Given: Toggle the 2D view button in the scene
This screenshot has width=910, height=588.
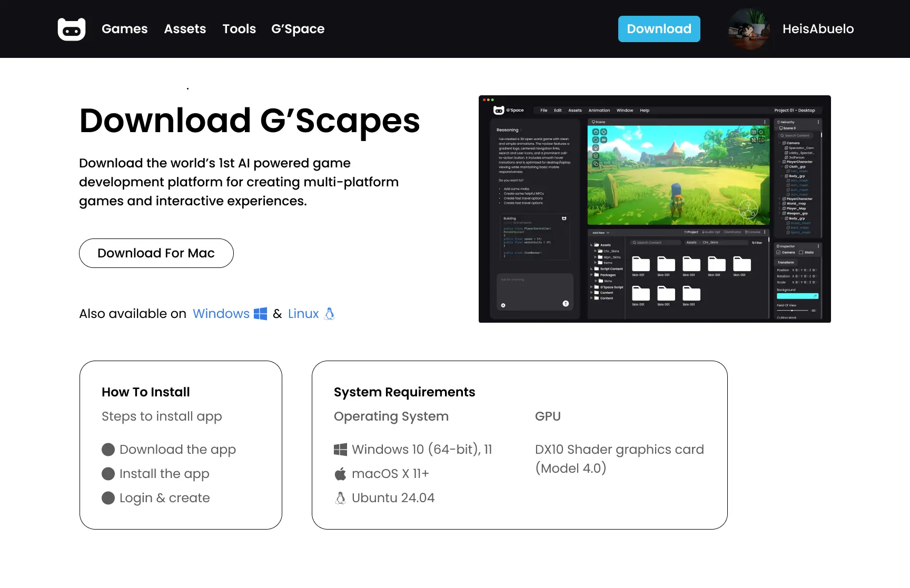Looking at the screenshot, I should (x=604, y=140).
